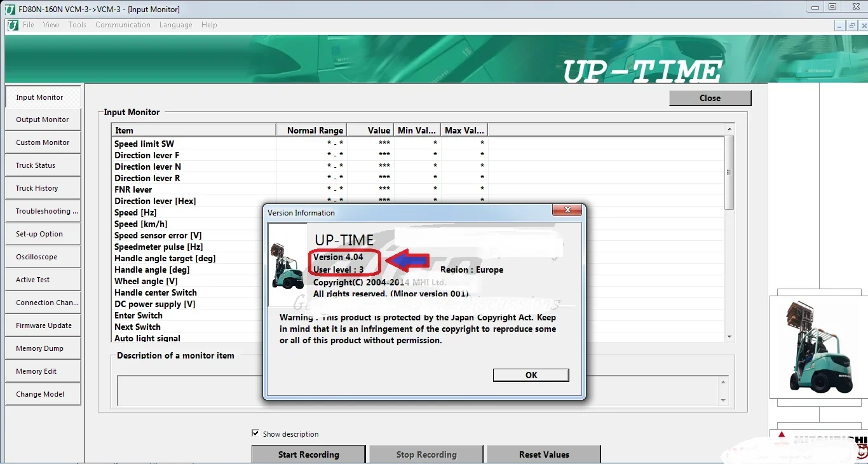
Task: Click the Reset Values button
Action: [544, 454]
